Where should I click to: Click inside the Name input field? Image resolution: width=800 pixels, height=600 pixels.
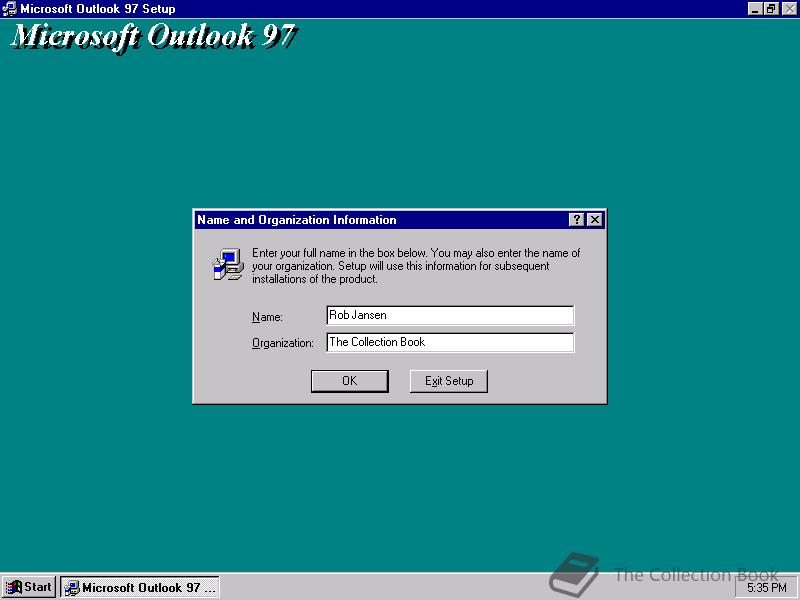pos(450,315)
